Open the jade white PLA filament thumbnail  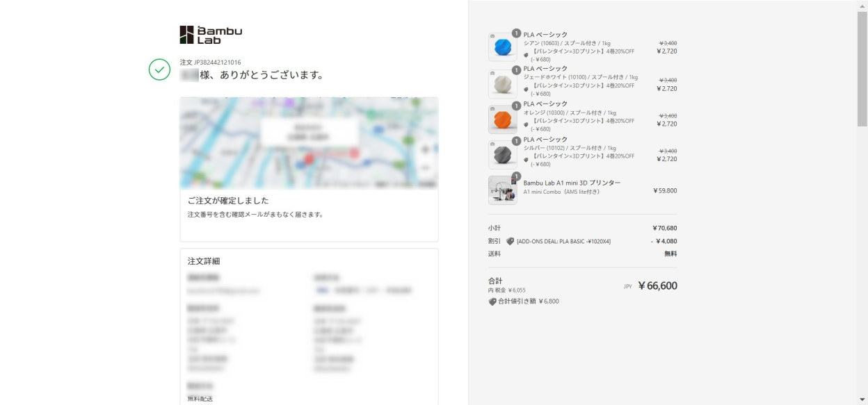502,83
